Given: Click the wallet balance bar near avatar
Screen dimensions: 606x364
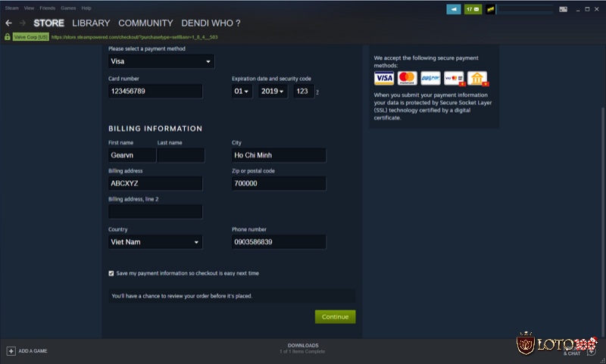Looking at the screenshot, I should click(x=526, y=9).
